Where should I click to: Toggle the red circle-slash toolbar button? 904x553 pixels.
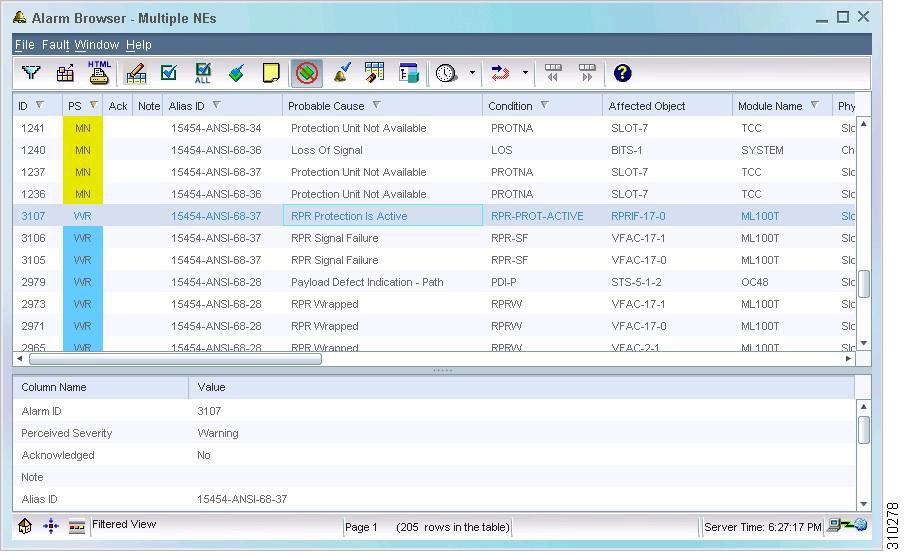[306, 73]
